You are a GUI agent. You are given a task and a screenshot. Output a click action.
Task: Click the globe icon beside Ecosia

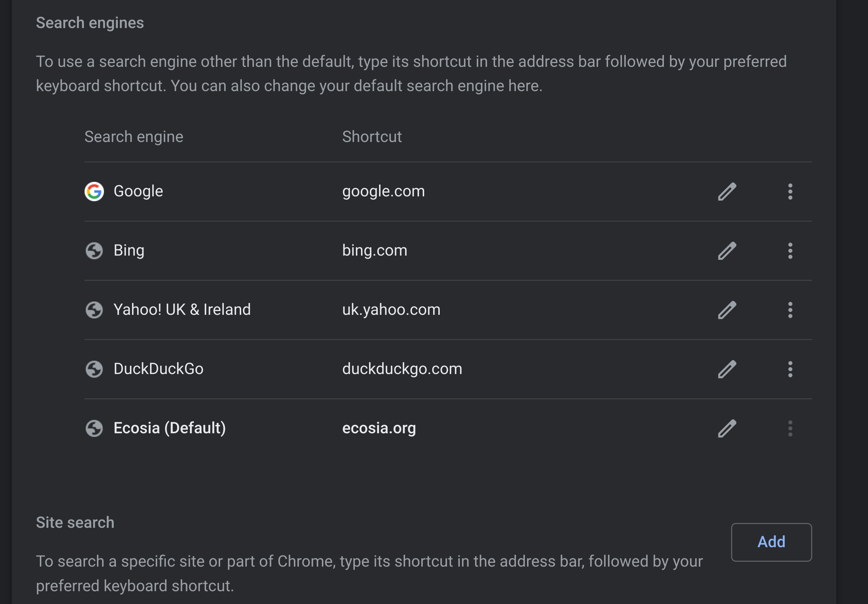click(x=94, y=428)
